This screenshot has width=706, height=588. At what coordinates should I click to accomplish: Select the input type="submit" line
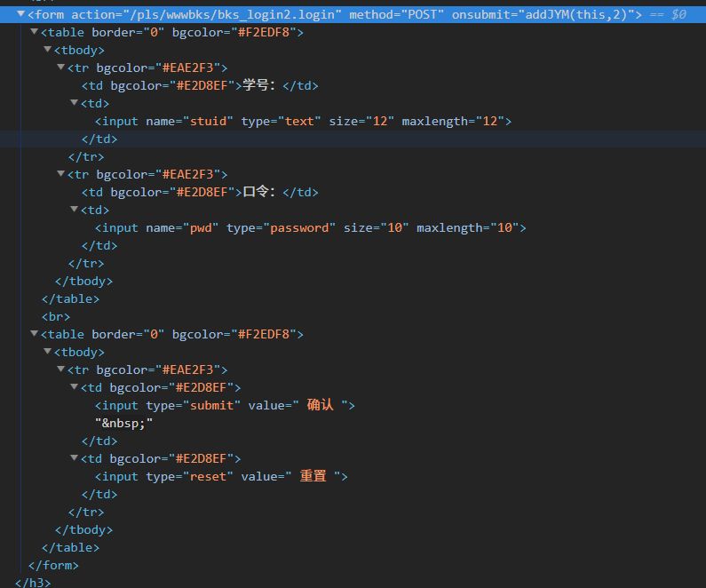(x=225, y=405)
